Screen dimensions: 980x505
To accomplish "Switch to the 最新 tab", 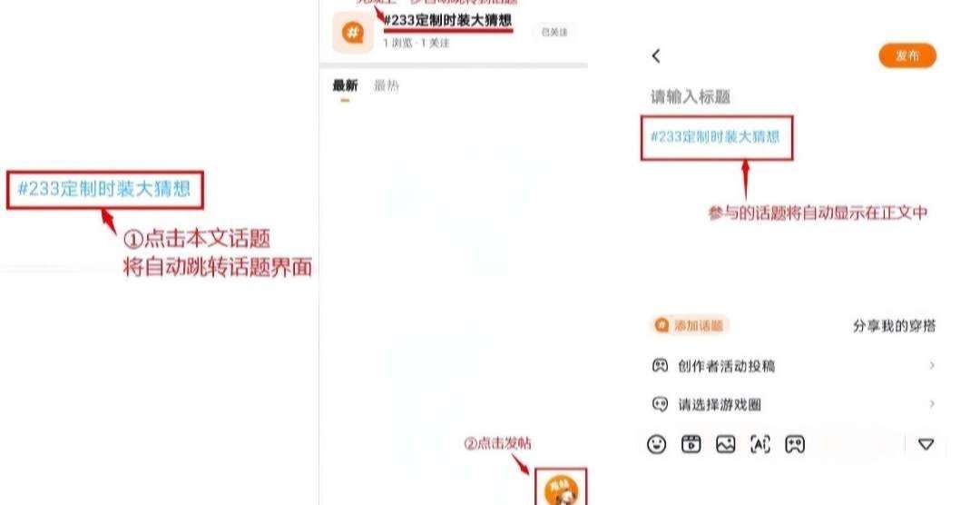I will point(345,86).
